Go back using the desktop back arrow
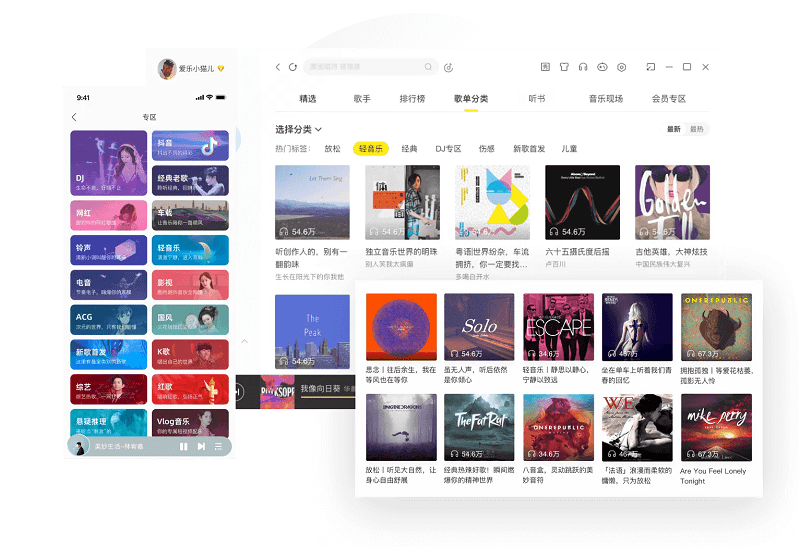The image size is (800, 560). [278, 67]
